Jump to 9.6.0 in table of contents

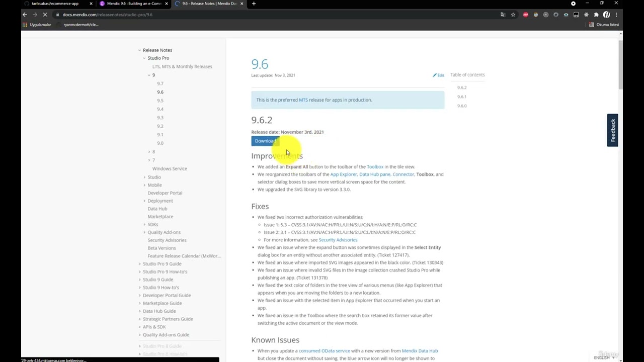(462, 106)
